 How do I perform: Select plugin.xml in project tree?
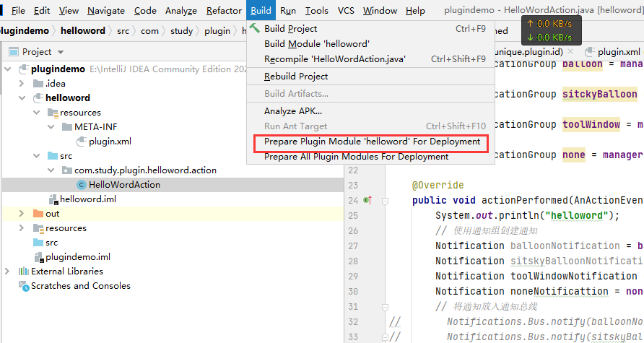point(110,142)
